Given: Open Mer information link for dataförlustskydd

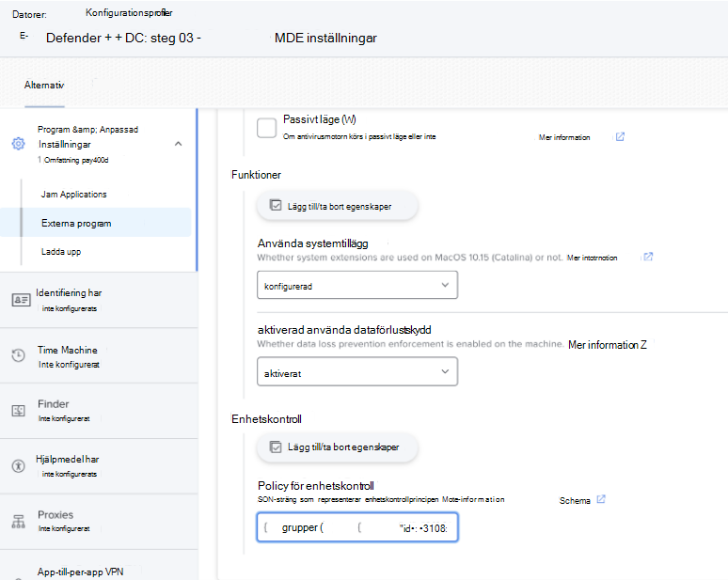Looking at the screenshot, I should (608, 345).
